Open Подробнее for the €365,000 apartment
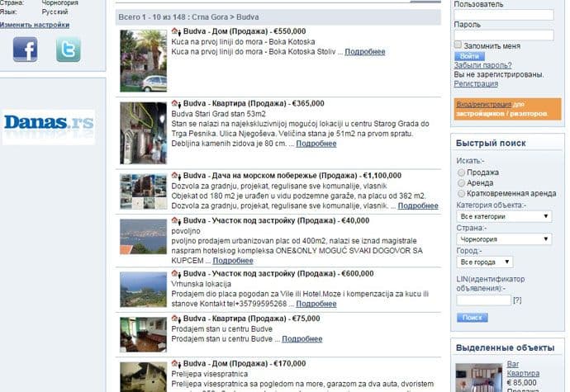 click(316, 144)
